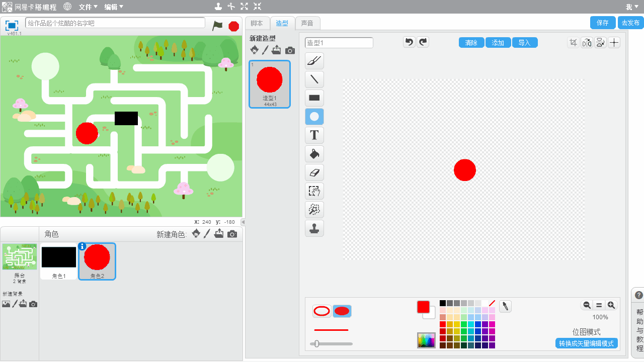Click the toolbar Duplicate stamp icon
Viewport: 644px width, 362px height.
click(218, 7)
